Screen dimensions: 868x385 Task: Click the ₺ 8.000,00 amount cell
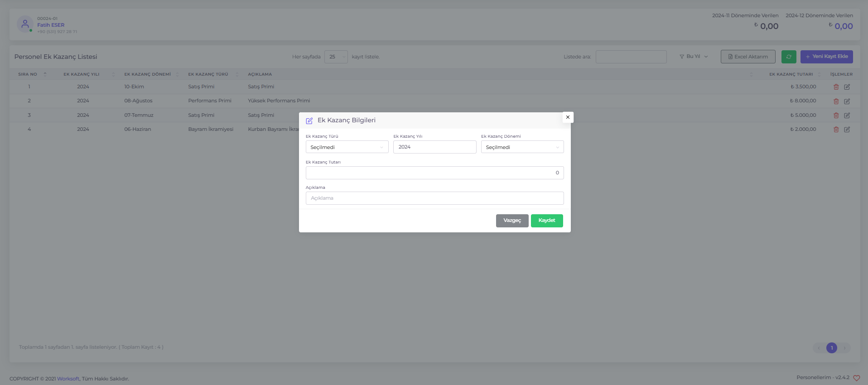coord(803,101)
